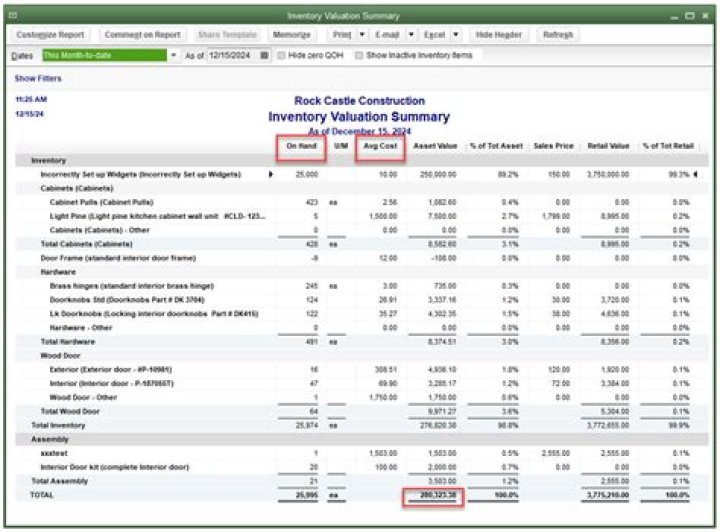Image resolution: width=720 pixels, height=532 pixels.
Task: Click Customize Report button
Action: click(50, 35)
